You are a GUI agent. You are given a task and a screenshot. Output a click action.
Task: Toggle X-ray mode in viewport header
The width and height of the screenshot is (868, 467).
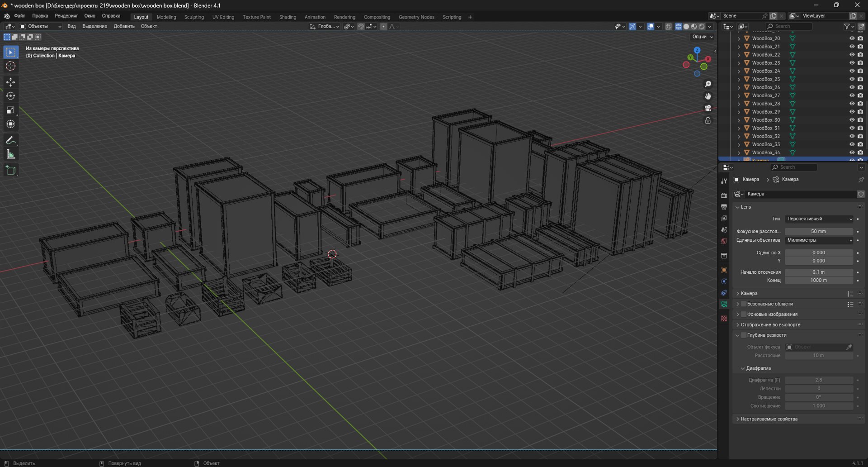pyautogui.click(x=669, y=26)
